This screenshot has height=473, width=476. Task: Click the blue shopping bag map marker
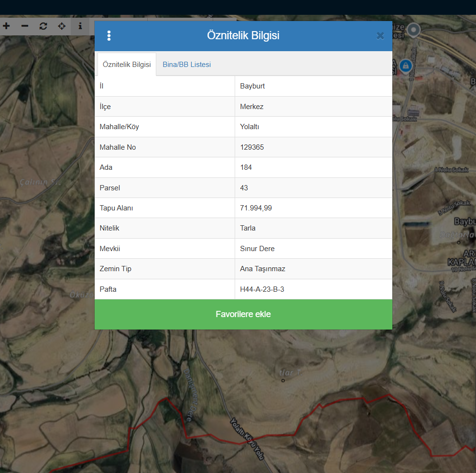pyautogui.click(x=405, y=65)
